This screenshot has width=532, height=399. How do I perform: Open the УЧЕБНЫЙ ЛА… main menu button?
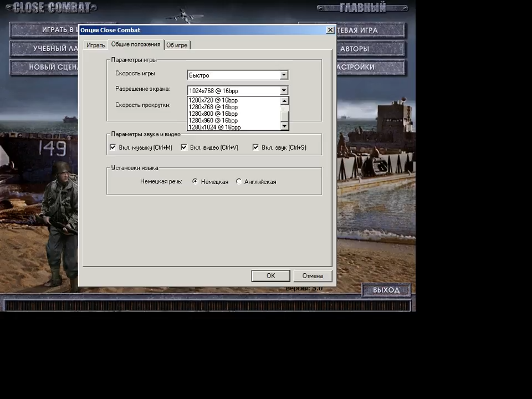pos(44,49)
